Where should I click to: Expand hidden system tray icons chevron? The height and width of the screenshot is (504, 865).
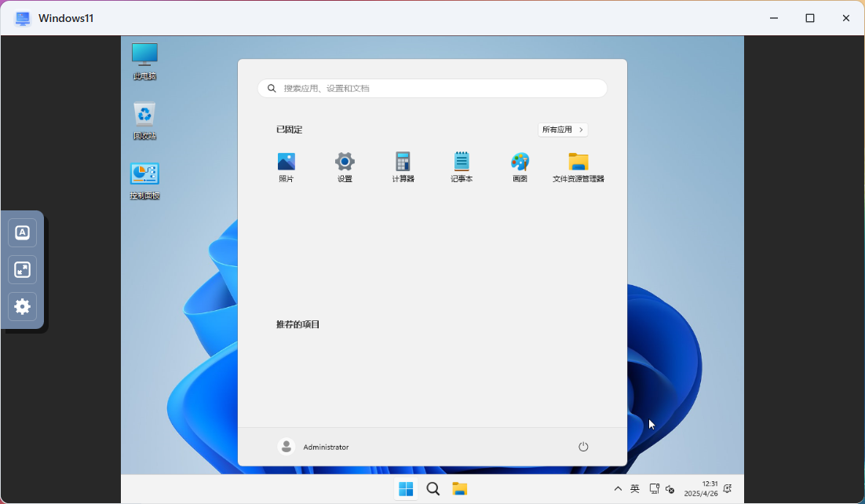tap(618, 488)
